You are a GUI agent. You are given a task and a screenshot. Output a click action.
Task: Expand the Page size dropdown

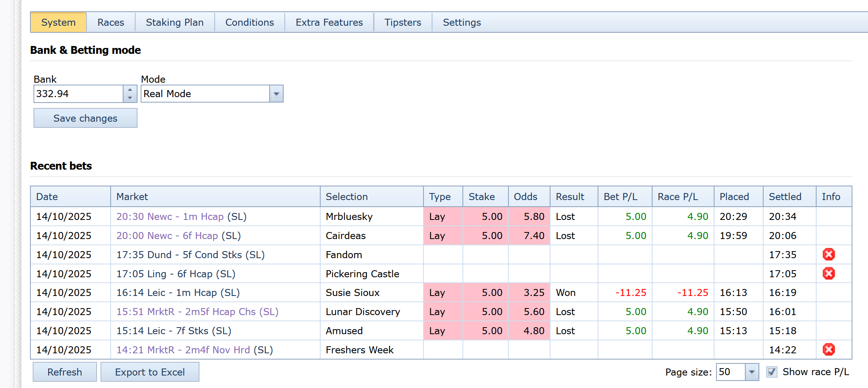[x=752, y=372]
